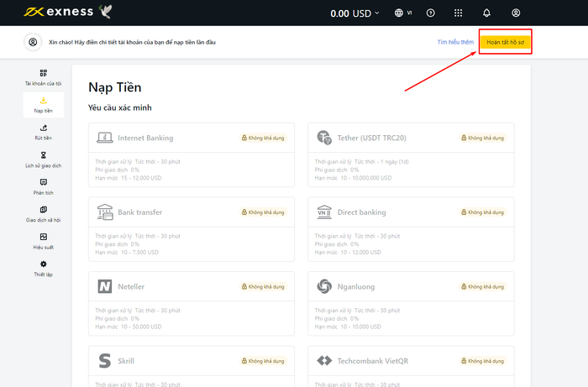Click Tether processing time 1 ngày (1d)
This screenshot has height=387, width=588.
coord(394,162)
